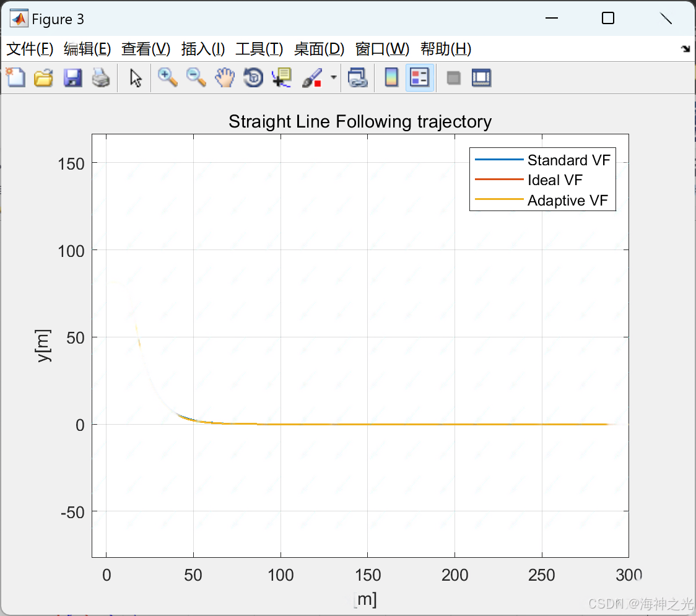This screenshot has width=696, height=616.
Task: Open the 查看(V) menu
Action: click(146, 49)
